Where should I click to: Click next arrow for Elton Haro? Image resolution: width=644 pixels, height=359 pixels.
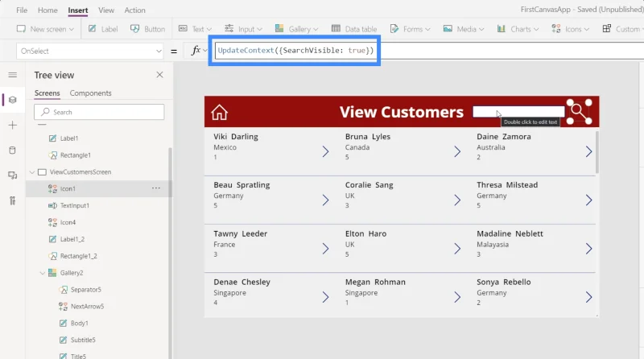click(457, 249)
